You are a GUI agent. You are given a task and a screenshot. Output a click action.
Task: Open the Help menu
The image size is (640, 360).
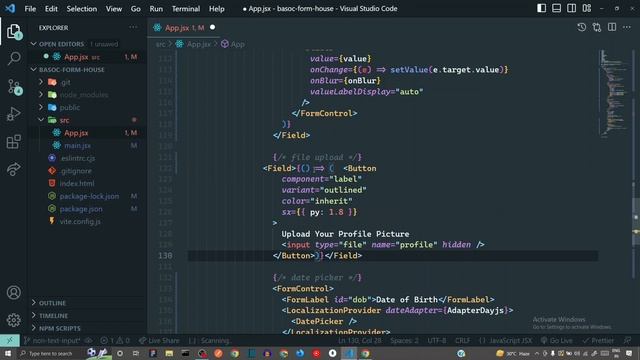click(x=217, y=9)
